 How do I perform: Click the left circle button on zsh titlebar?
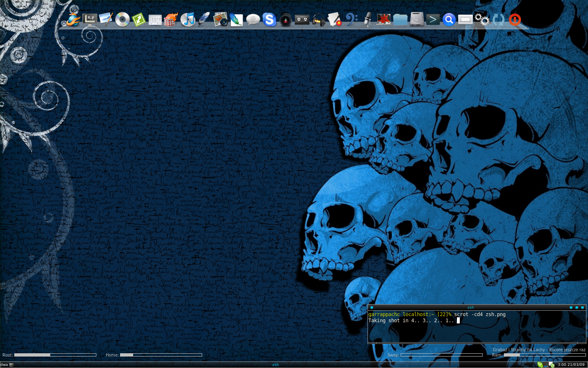pyautogui.click(x=372, y=307)
